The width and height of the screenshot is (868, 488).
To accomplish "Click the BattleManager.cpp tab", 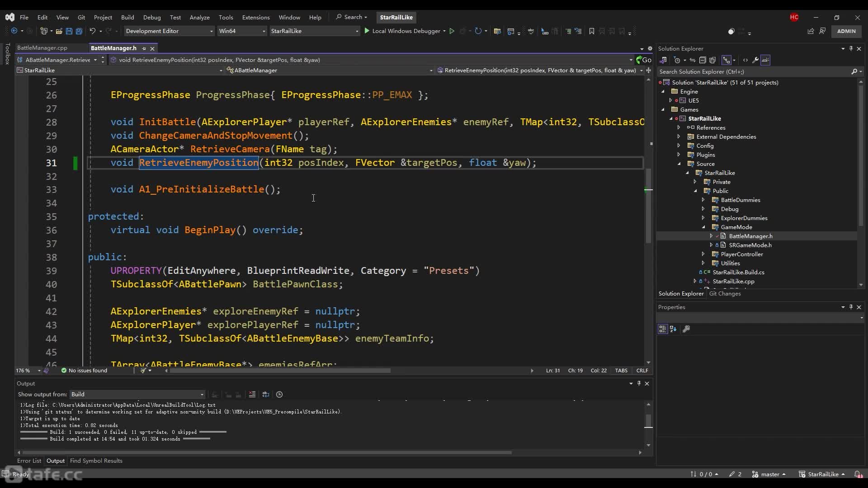I will coord(42,47).
